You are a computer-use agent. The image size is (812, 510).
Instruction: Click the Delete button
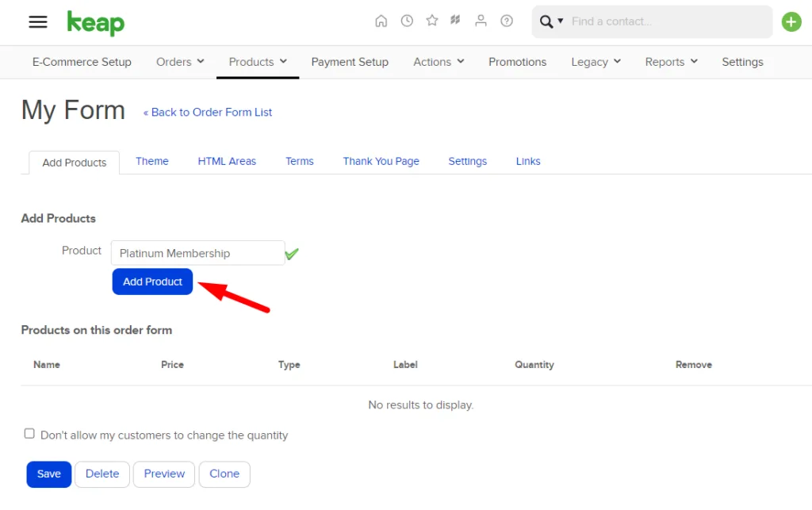[x=102, y=474]
